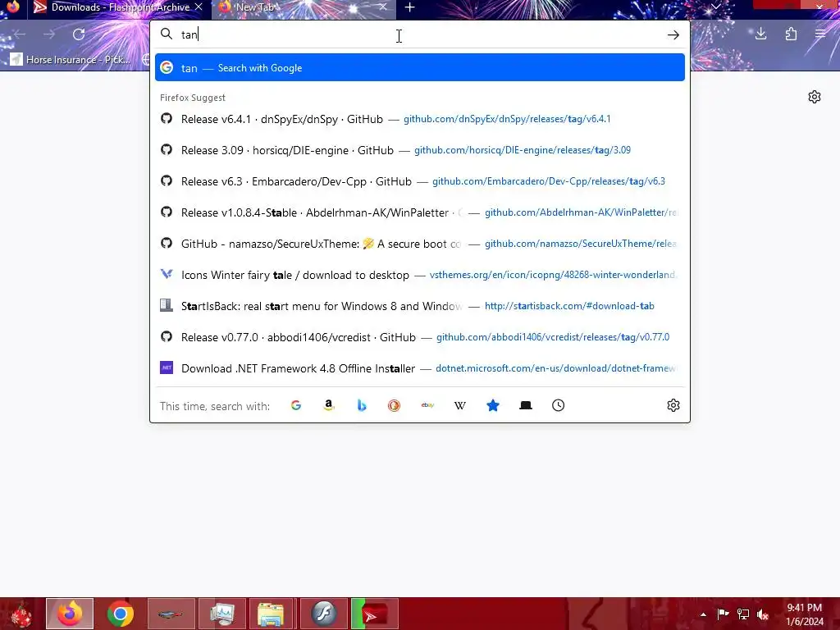The height and width of the screenshot is (630, 840).
Task: Click the address bar text field
Action: pyautogui.click(x=421, y=34)
